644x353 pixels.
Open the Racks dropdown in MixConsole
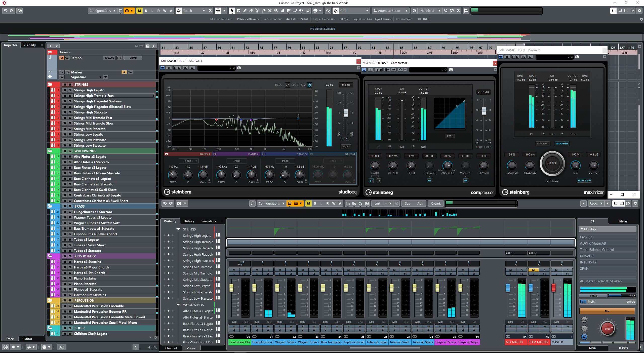pyautogui.click(x=596, y=203)
